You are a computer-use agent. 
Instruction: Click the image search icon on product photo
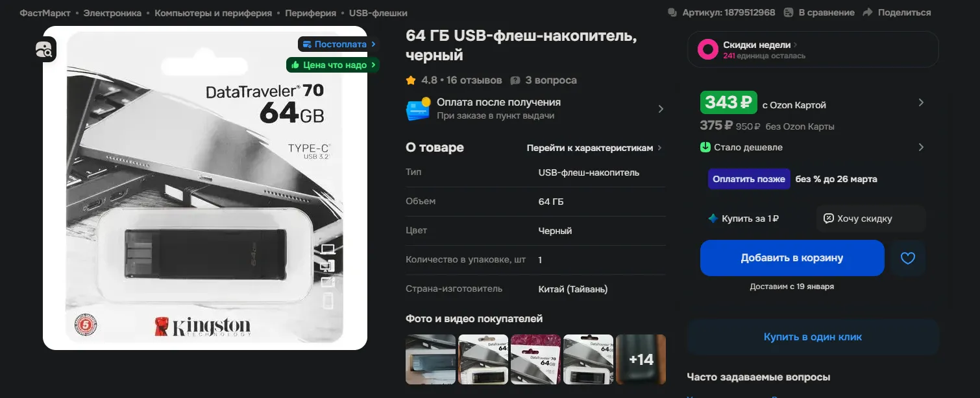(45, 49)
